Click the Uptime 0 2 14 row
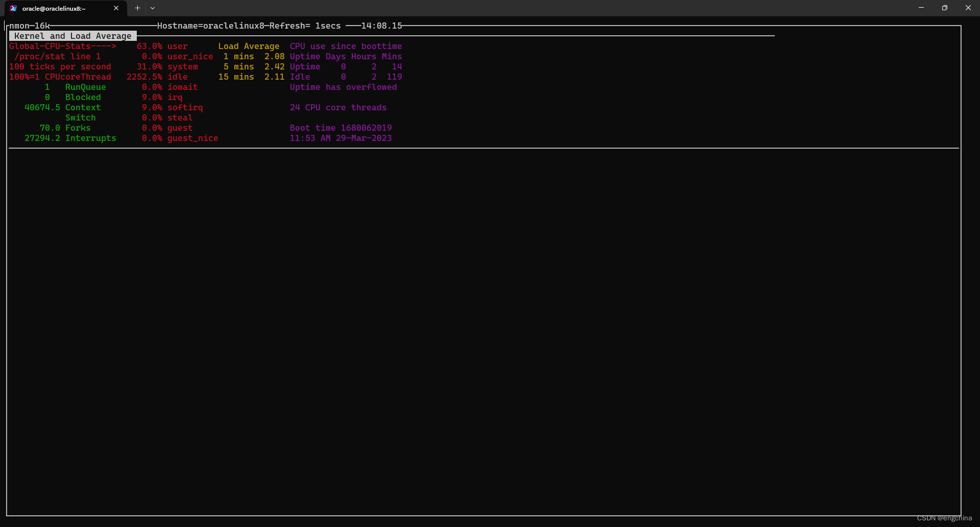Image resolution: width=980 pixels, height=527 pixels. pyautogui.click(x=346, y=66)
